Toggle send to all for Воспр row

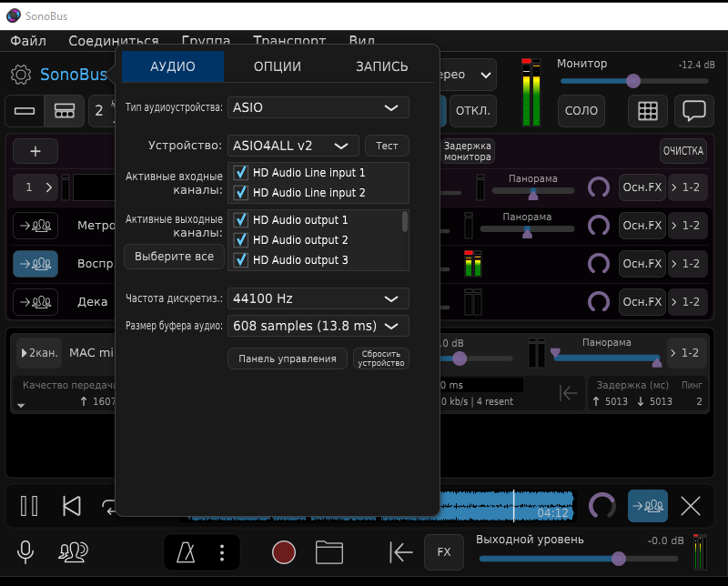pyautogui.click(x=35, y=264)
